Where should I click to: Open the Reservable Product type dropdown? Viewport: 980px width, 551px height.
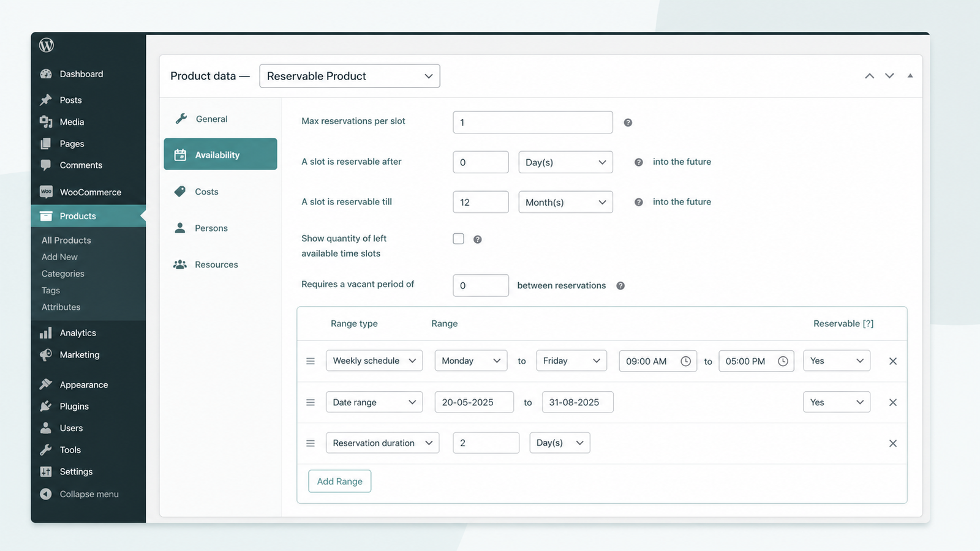[350, 76]
